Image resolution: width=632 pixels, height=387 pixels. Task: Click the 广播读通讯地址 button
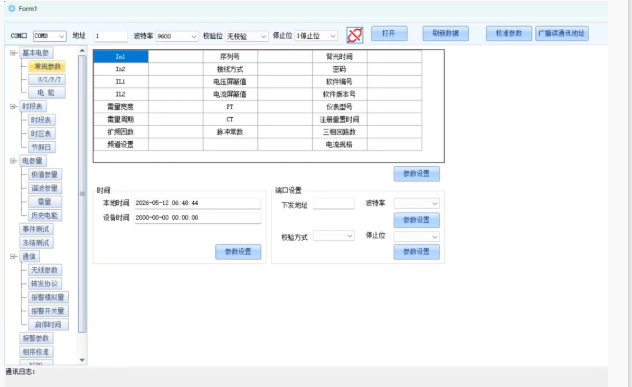coord(562,33)
